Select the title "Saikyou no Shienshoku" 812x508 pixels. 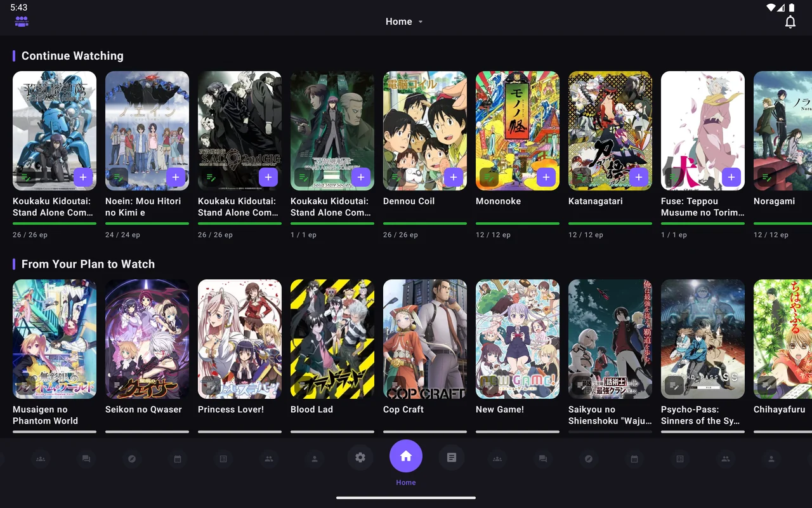[x=610, y=415]
